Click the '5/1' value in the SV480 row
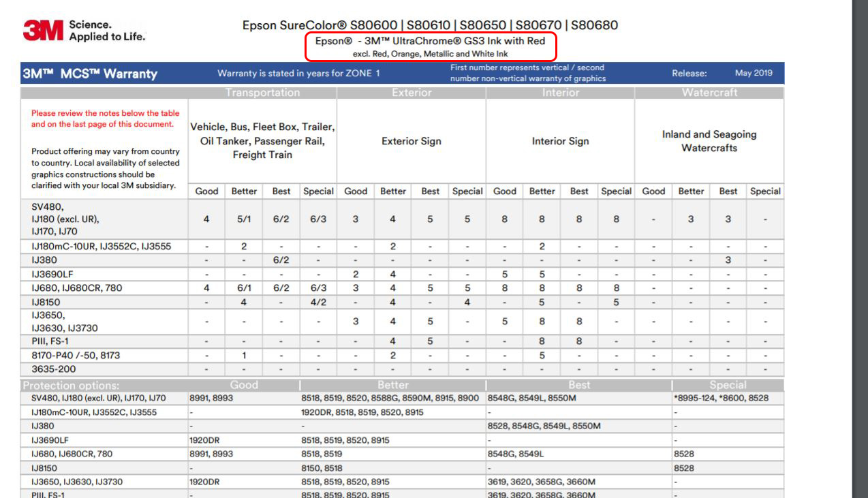 click(244, 219)
